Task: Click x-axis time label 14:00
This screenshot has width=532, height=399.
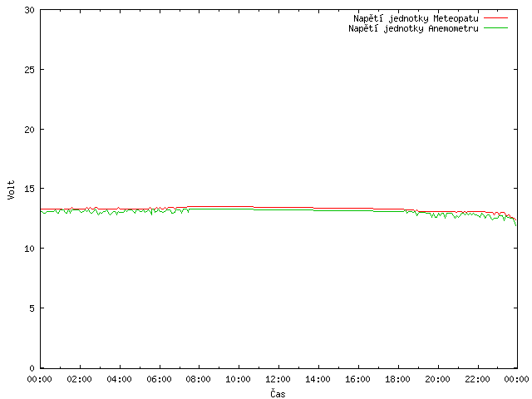Action: click(318, 379)
